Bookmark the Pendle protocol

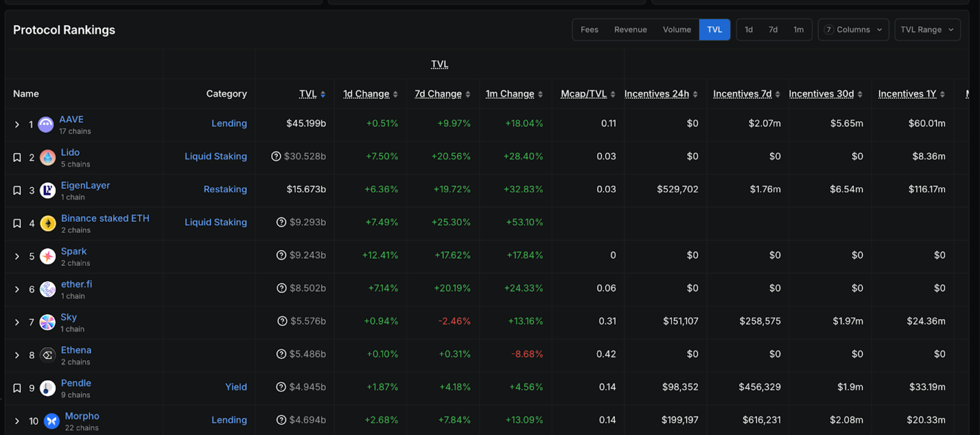(x=17, y=388)
